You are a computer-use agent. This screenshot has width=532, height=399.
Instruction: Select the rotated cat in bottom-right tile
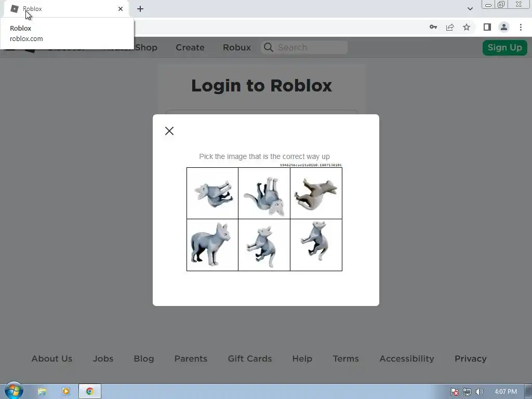pyautogui.click(x=316, y=245)
